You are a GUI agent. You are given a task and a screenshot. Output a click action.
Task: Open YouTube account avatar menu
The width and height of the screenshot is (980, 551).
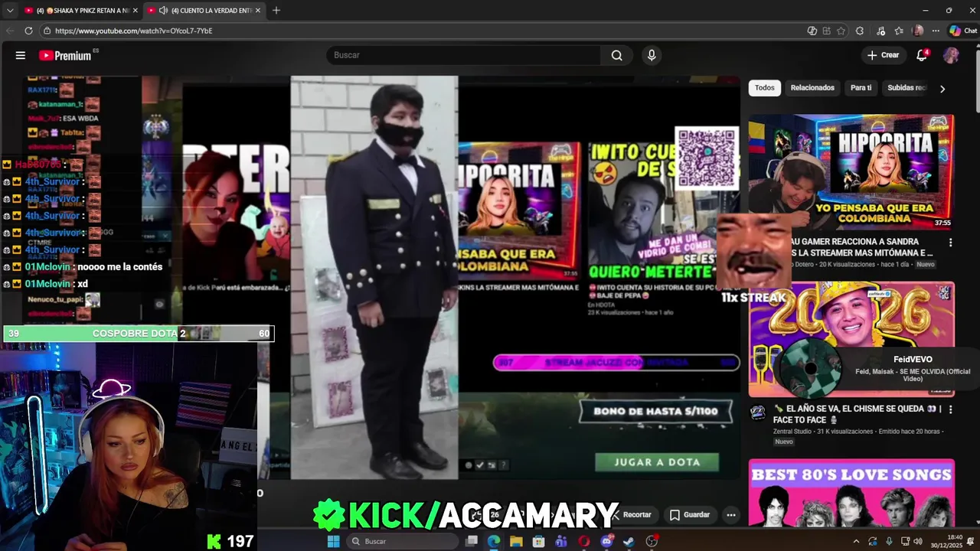951,55
